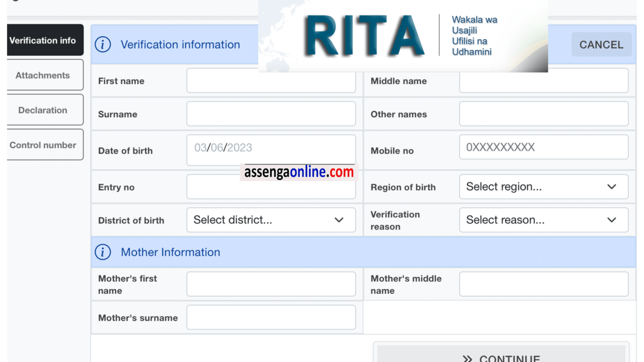The width and height of the screenshot is (644, 362).
Task: Focus the Surname text field
Action: [x=271, y=114]
